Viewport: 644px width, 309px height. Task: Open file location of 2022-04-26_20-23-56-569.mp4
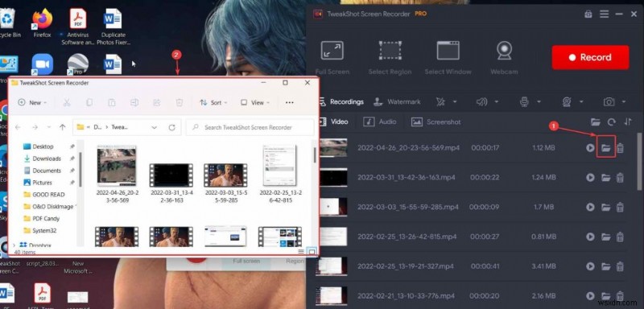click(x=606, y=148)
